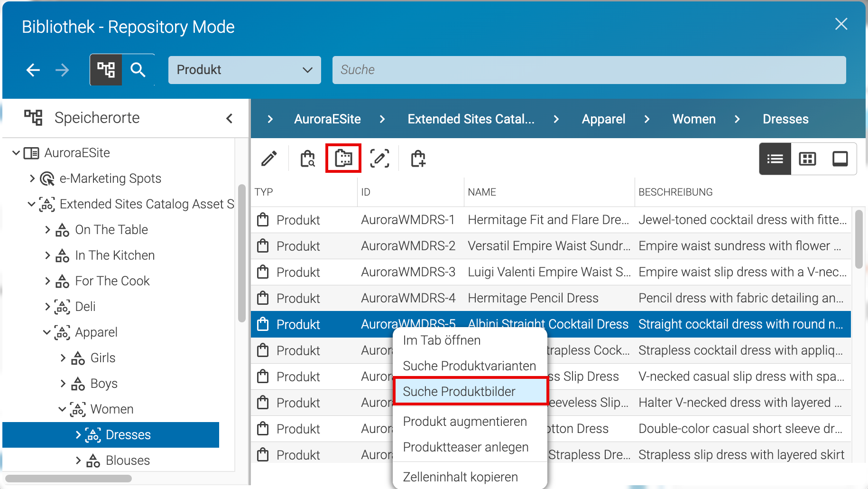Collapse Extended Sites Catalog Asset node
The image size is (868, 489).
click(x=32, y=204)
